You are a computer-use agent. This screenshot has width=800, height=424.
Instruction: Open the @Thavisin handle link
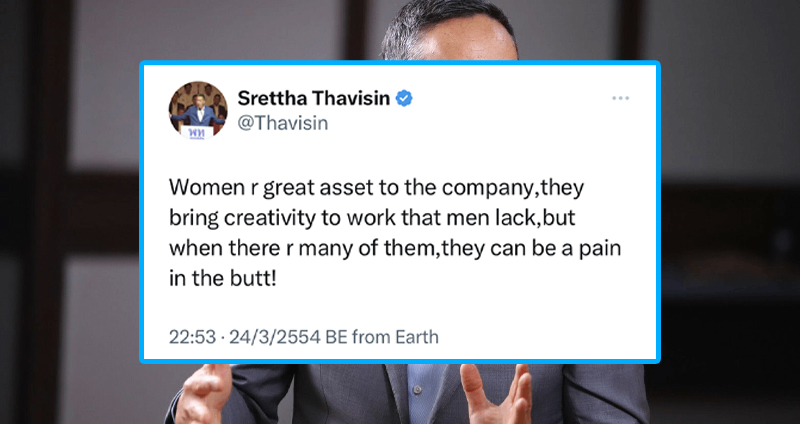tap(283, 123)
